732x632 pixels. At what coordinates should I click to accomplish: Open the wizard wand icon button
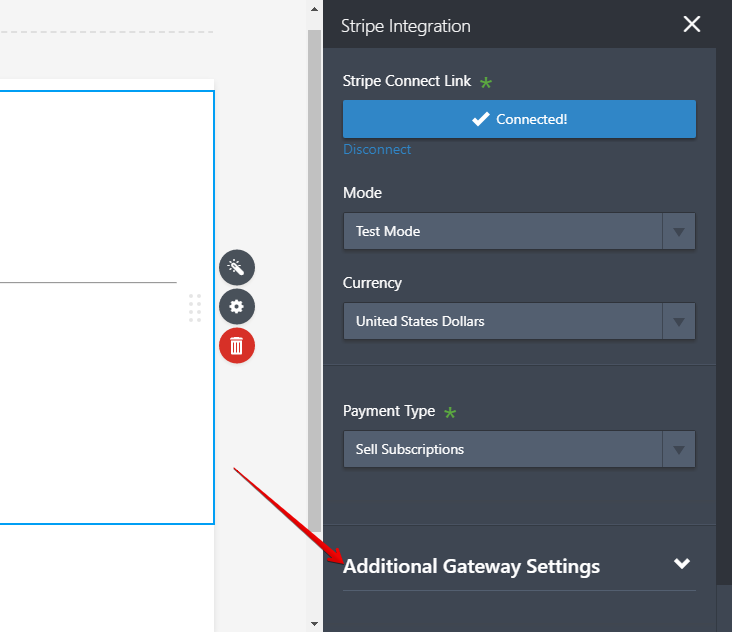coord(237,267)
